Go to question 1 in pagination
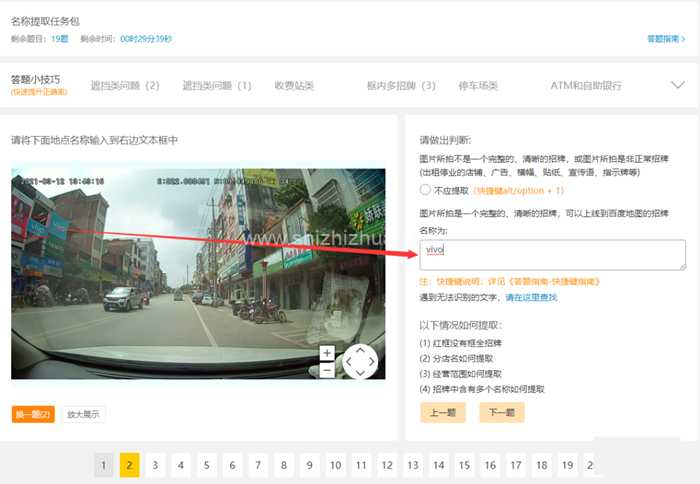This screenshot has height=484, width=700. 104,465
